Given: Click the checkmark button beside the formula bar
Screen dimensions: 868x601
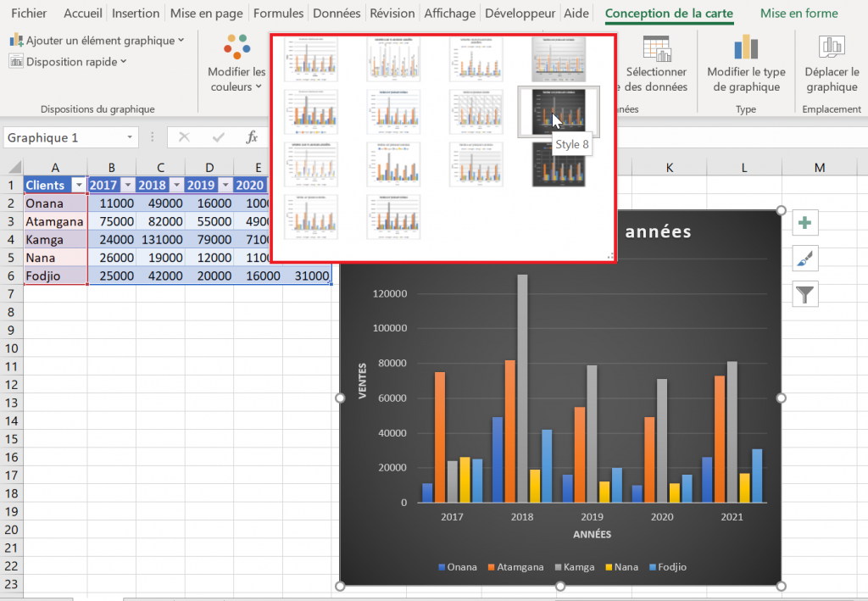Looking at the screenshot, I should point(218,136).
